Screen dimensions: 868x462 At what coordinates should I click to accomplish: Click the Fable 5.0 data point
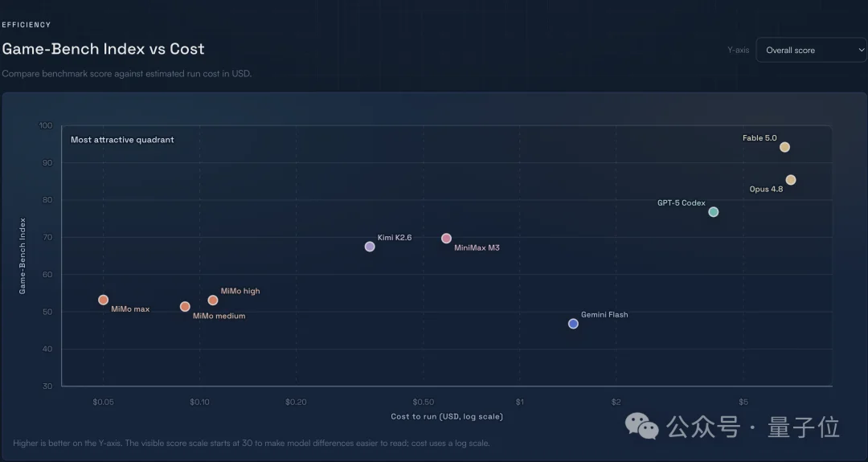tap(784, 147)
